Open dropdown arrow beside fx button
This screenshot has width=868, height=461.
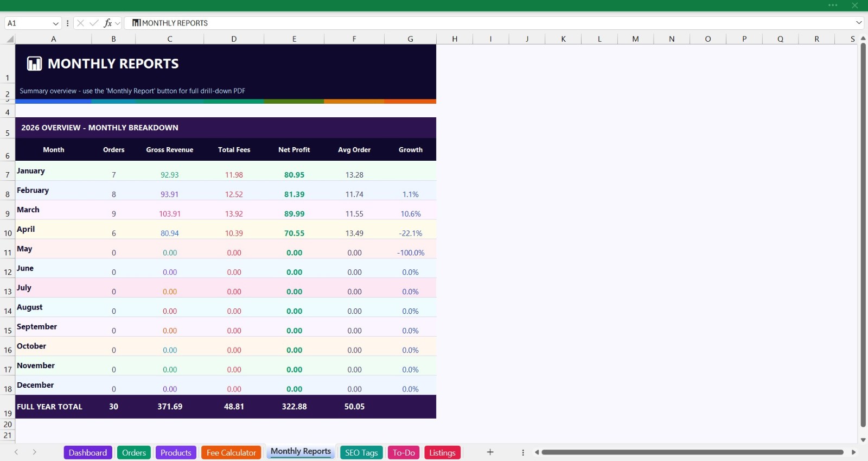click(x=118, y=23)
